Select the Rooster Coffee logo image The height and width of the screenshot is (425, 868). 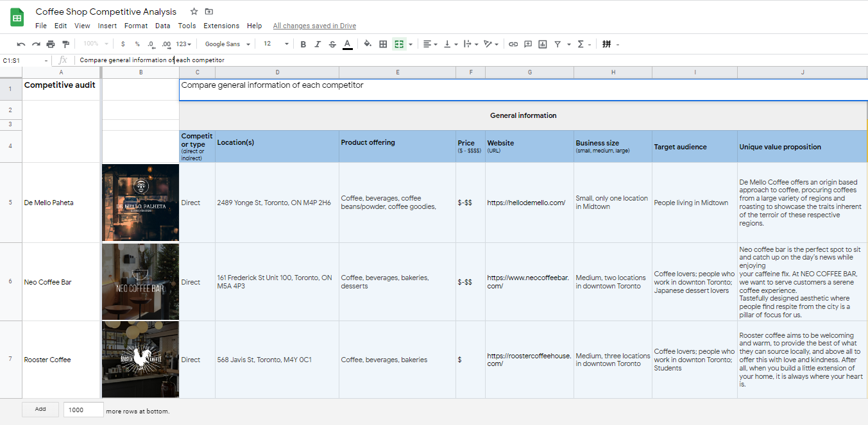140,360
